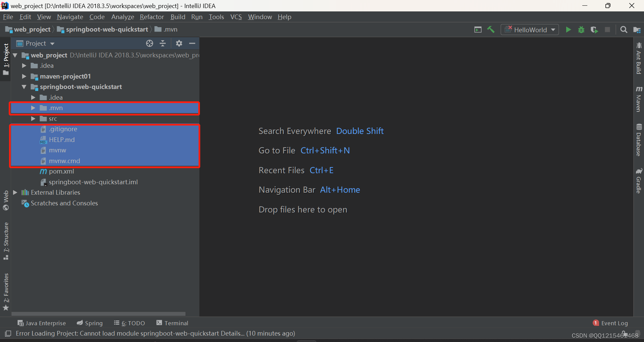Screen dimensions: 644x342
Task: Expand the .mvn folder
Action: (x=33, y=108)
